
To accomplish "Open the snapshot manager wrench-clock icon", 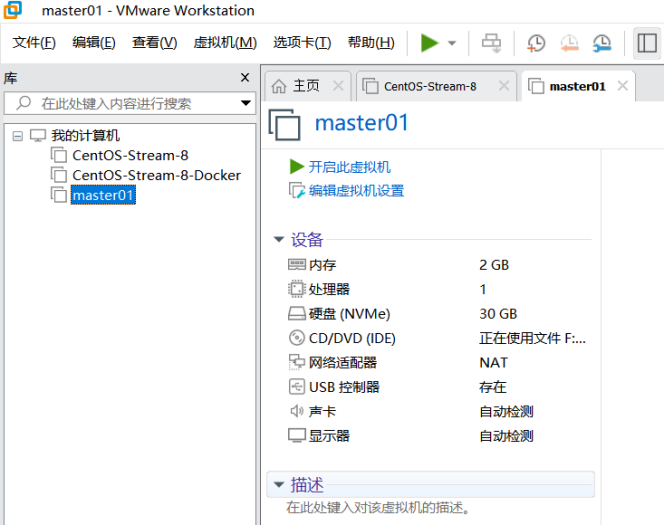I will pos(602,43).
